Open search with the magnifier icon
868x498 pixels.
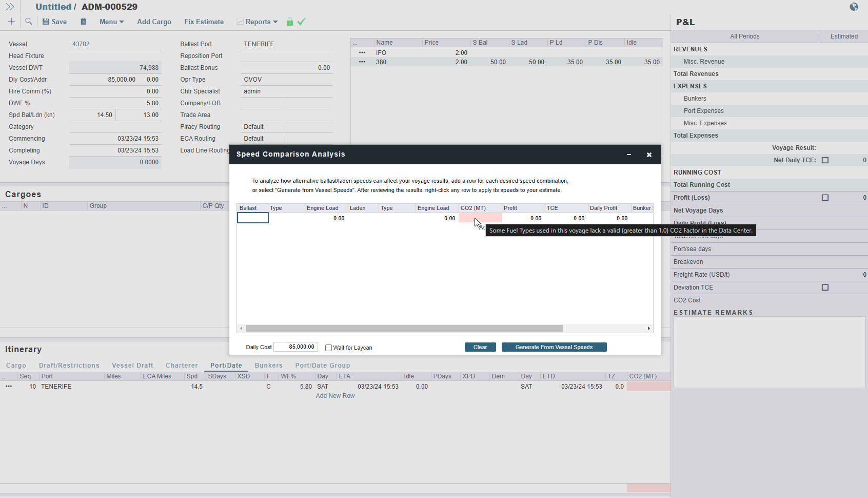click(28, 22)
